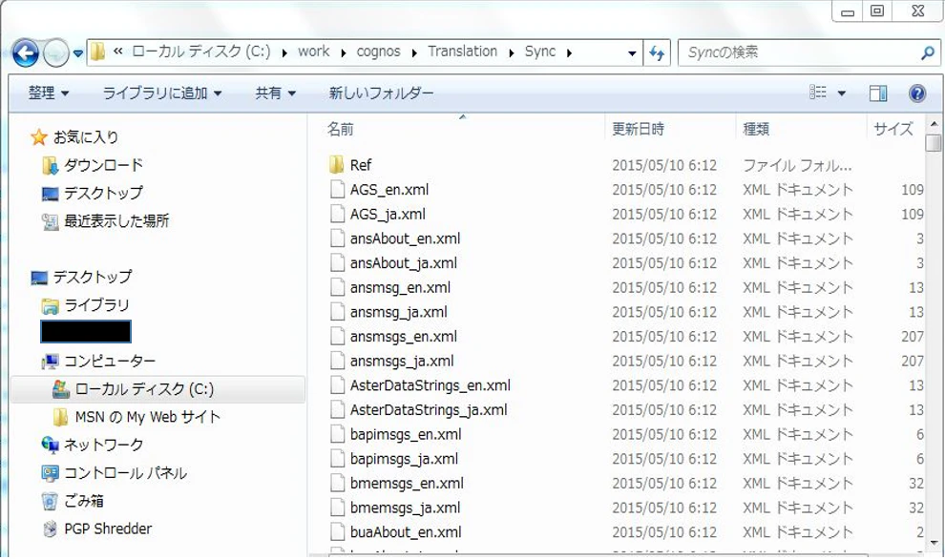The height and width of the screenshot is (560, 945).
Task: Select コンピューター in the navigation tree
Action: coord(99,362)
